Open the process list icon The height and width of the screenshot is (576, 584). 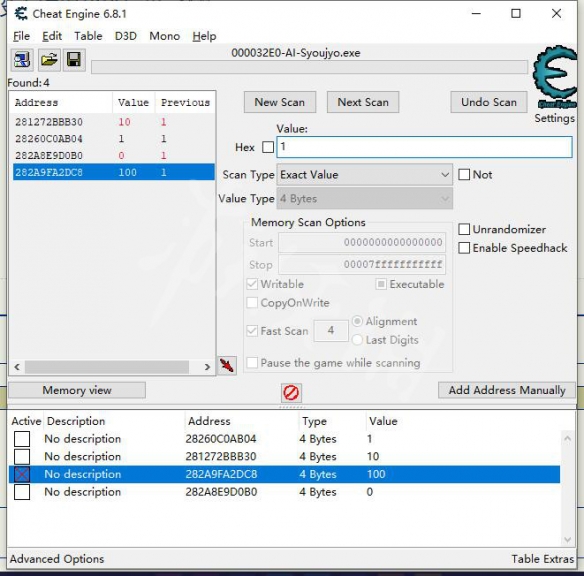22,60
